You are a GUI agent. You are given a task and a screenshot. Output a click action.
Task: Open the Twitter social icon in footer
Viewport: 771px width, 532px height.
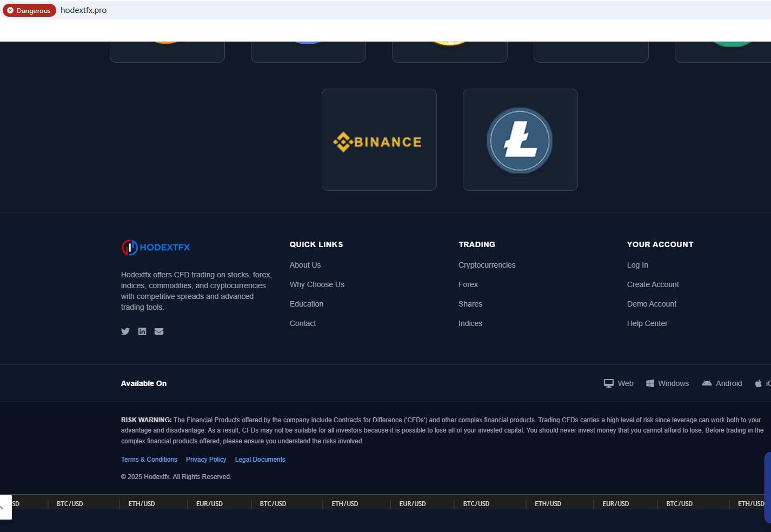[x=125, y=331]
